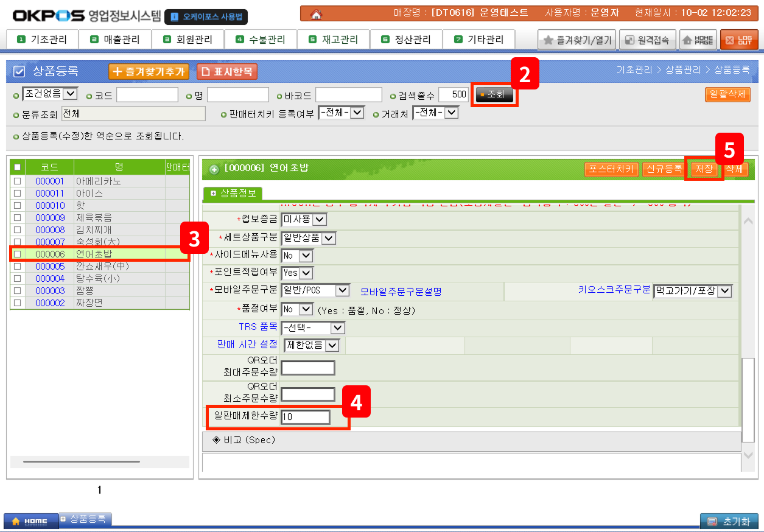
Task: Check the box for 000002 짜장면
Action: click(18, 303)
